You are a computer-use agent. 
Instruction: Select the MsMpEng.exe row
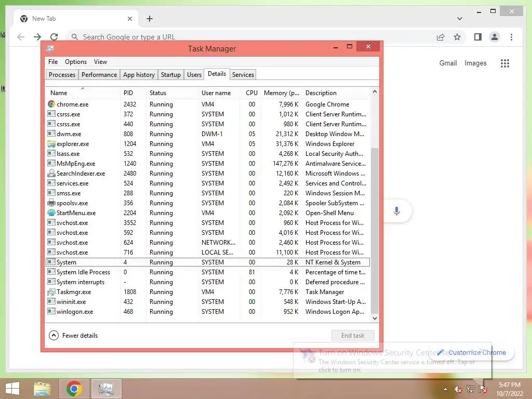(x=208, y=164)
